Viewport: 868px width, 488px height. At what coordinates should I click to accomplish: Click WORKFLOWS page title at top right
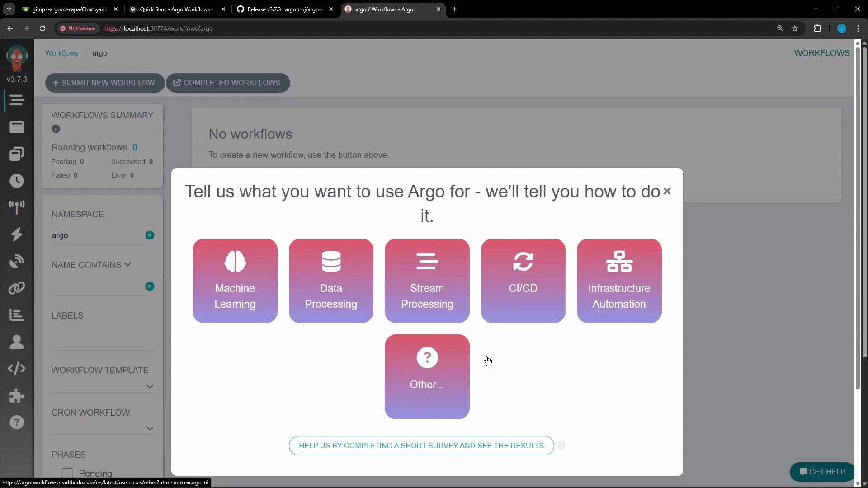point(821,53)
